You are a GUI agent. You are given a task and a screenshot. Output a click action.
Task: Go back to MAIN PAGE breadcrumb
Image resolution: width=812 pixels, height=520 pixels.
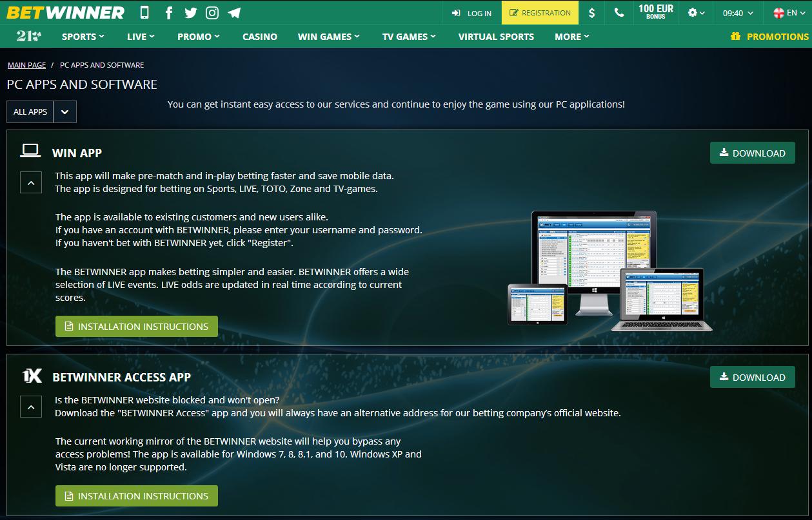pyautogui.click(x=27, y=65)
